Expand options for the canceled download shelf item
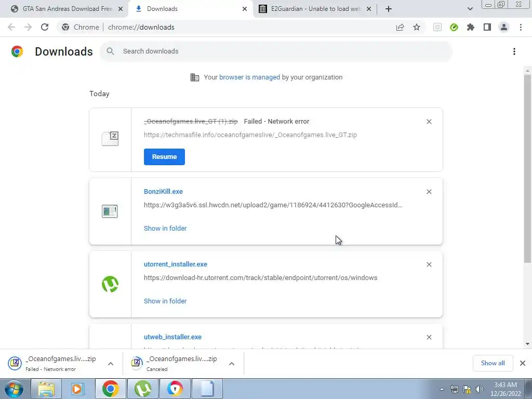Screen dimensions: 532x399 pyautogui.click(x=232, y=364)
